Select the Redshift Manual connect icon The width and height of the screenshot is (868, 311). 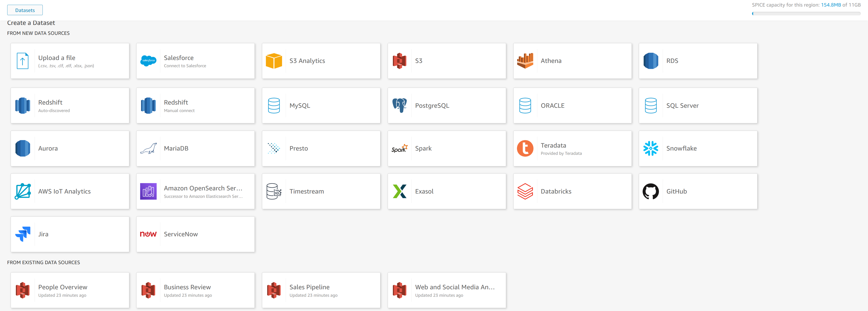click(148, 105)
